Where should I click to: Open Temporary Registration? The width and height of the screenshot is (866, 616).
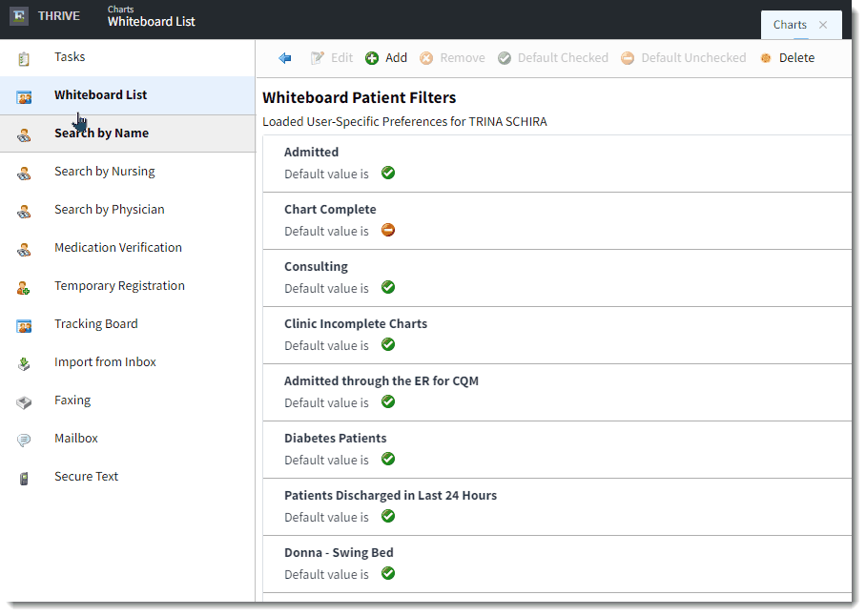(x=128, y=286)
